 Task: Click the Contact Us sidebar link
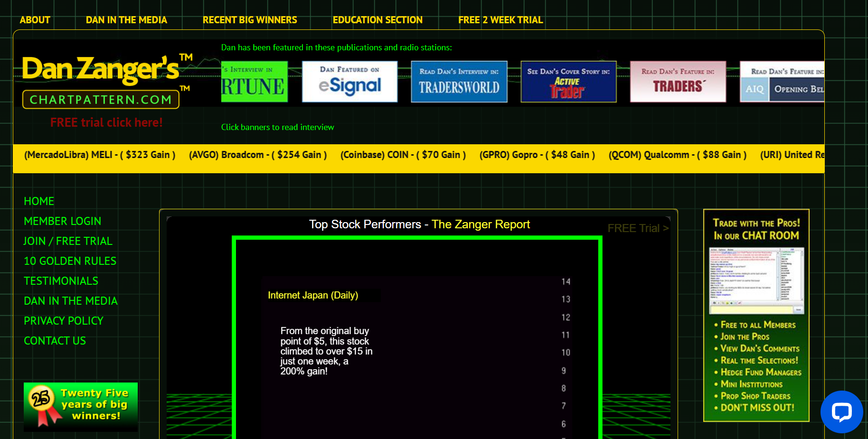55,341
